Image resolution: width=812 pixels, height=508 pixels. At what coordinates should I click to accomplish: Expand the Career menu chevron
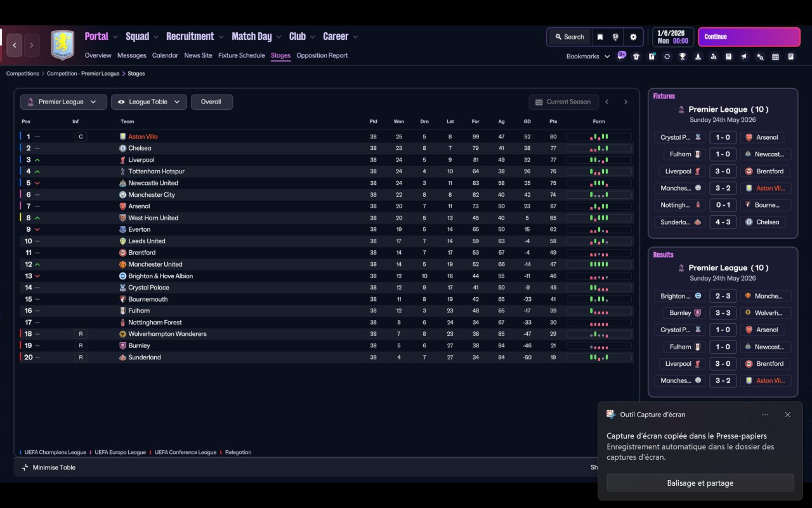[355, 37]
